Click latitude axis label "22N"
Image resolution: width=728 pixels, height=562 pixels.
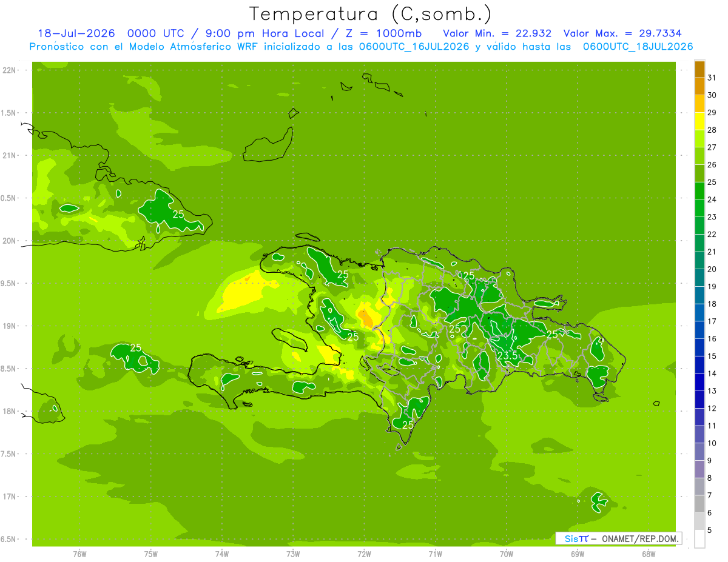click(x=10, y=70)
